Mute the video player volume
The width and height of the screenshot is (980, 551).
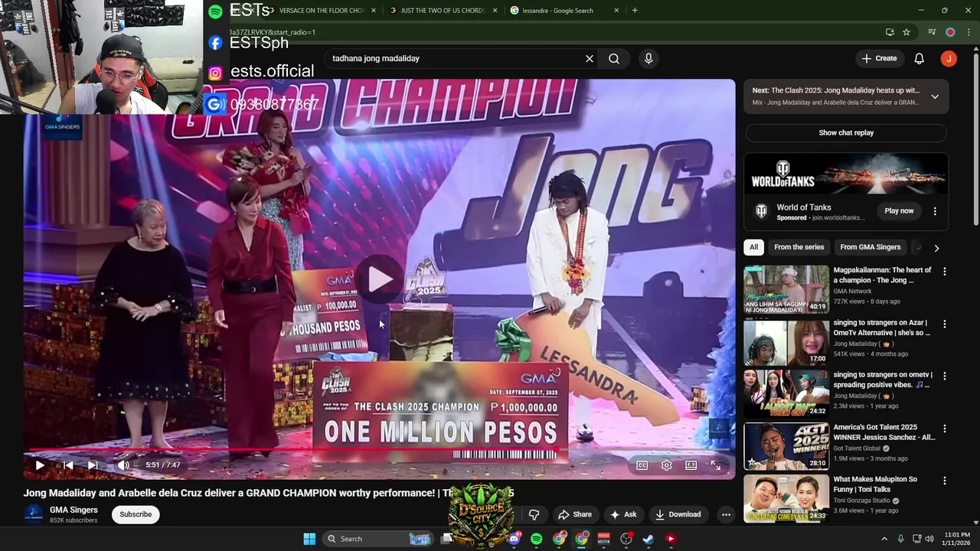pyautogui.click(x=123, y=465)
